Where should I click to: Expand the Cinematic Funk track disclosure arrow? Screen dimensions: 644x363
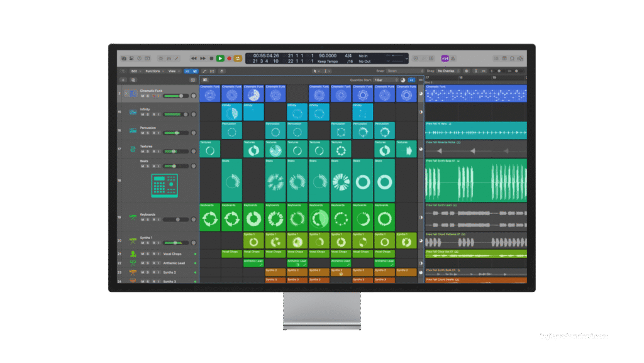click(126, 93)
